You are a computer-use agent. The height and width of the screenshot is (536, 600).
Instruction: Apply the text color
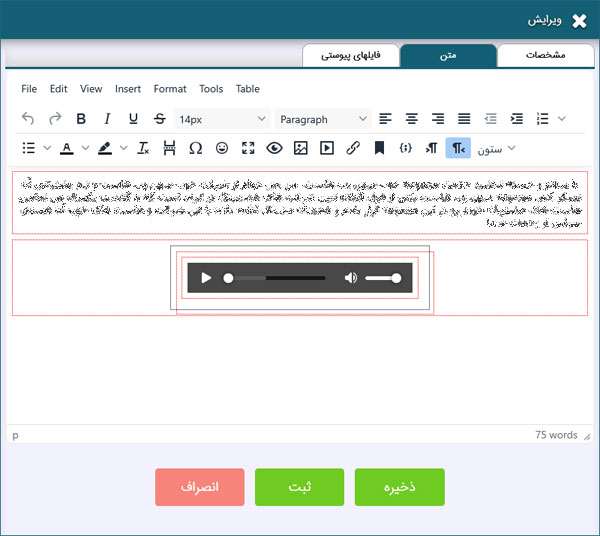[67, 148]
